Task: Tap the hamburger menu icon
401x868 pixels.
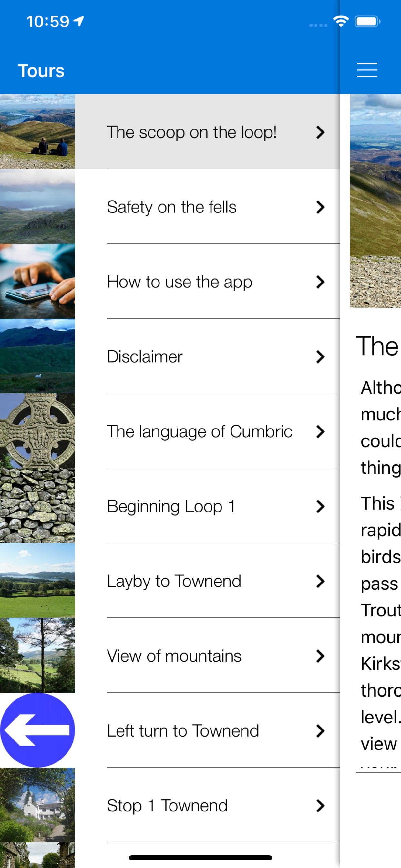Action: click(x=367, y=70)
